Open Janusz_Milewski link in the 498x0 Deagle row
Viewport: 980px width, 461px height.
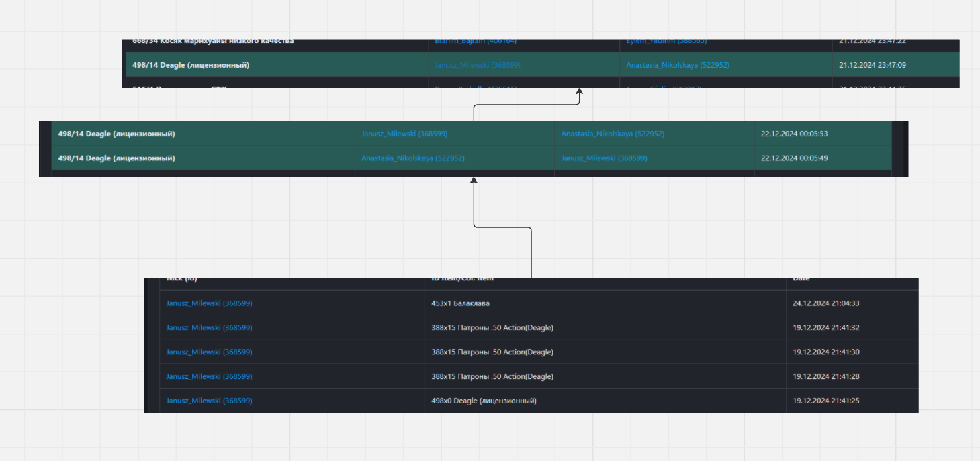coord(209,401)
